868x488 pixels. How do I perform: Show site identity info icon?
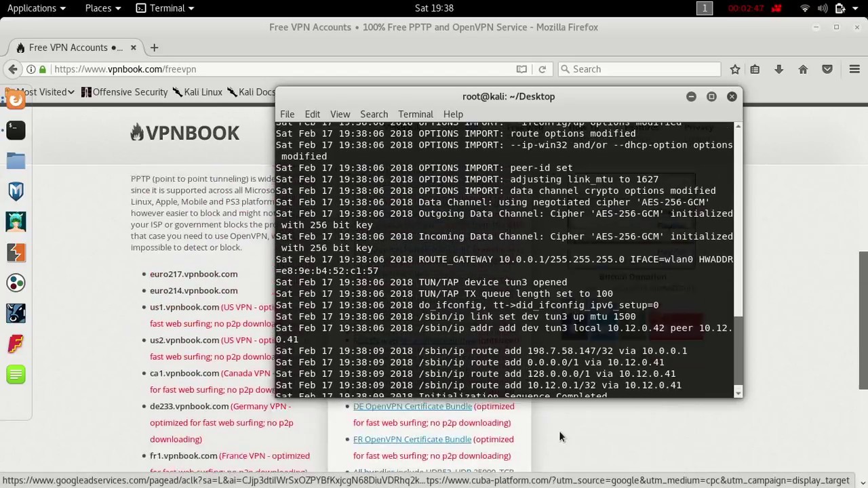click(x=31, y=69)
